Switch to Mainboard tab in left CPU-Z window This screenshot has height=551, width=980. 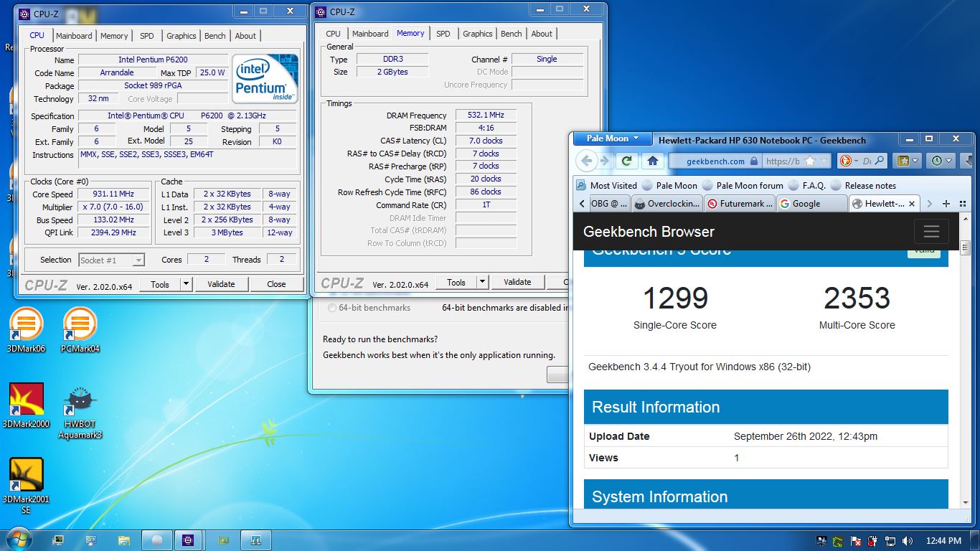pos(74,36)
